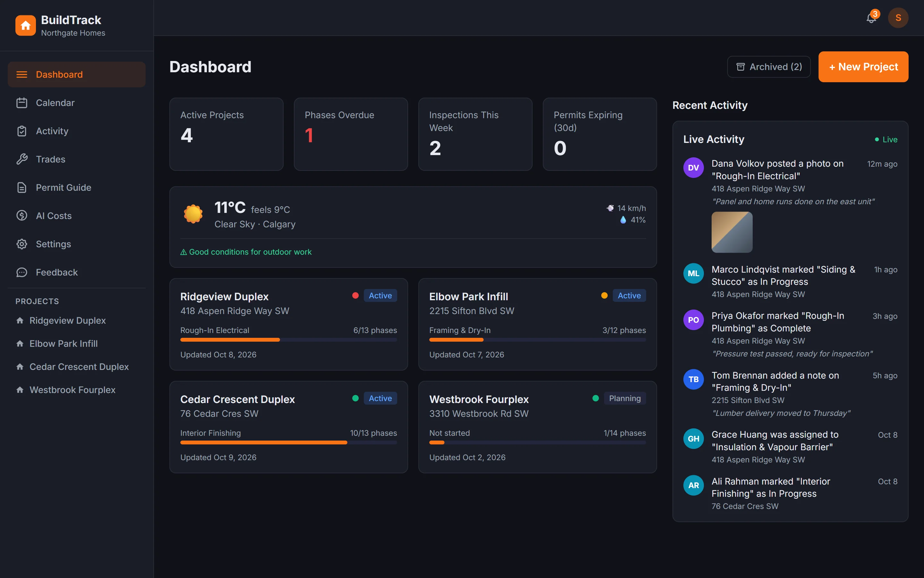The width and height of the screenshot is (924, 578).
Task: Click the AR avatar for Ali Rahman
Action: point(693,485)
